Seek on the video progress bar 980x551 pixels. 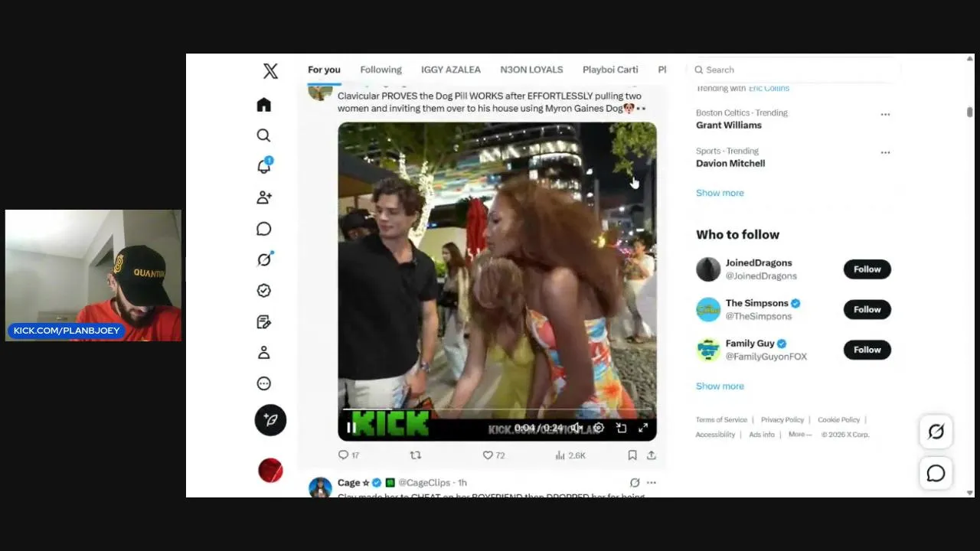[x=497, y=411]
